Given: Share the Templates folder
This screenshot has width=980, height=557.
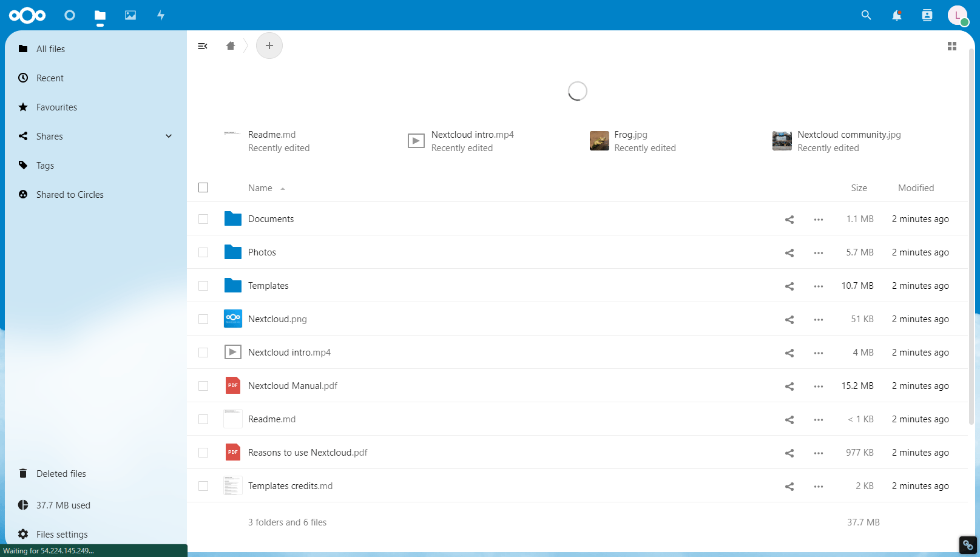Looking at the screenshot, I should (789, 286).
